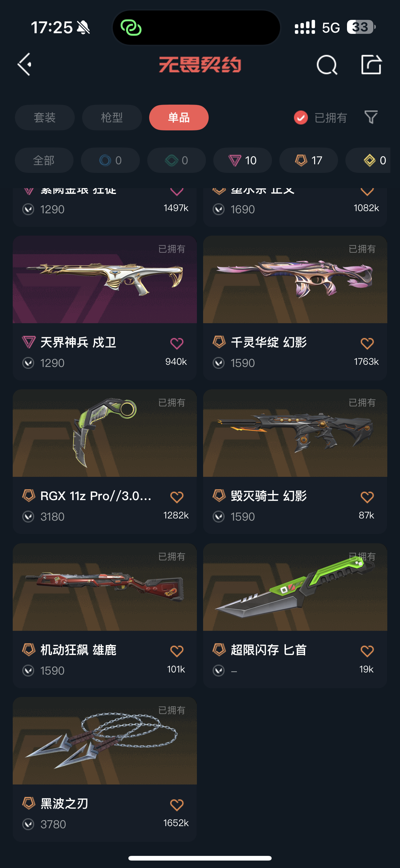Toggle favorite heart on 超限闪存 匕首
Viewport: 400px width, 868px height.
tap(367, 651)
